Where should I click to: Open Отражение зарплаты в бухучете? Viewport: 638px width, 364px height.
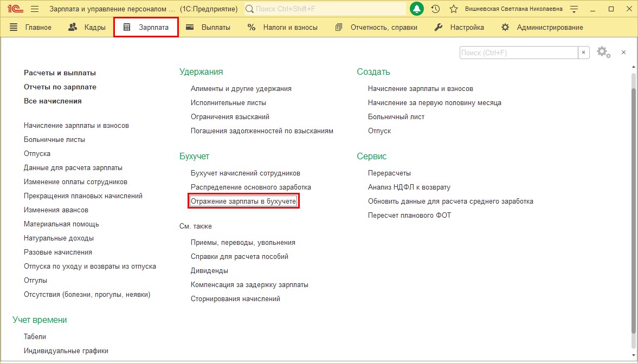244,201
